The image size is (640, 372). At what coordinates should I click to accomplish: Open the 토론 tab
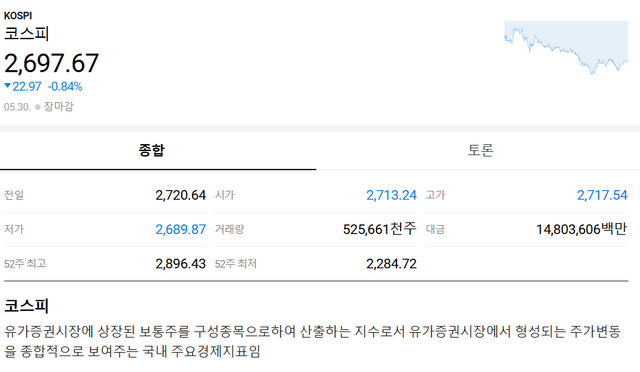[x=480, y=150]
